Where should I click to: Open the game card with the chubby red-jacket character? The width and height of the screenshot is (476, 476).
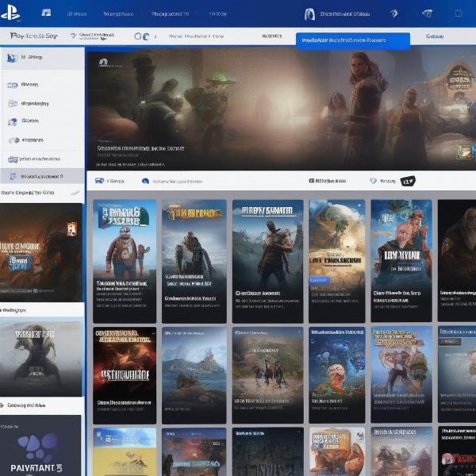(125, 261)
